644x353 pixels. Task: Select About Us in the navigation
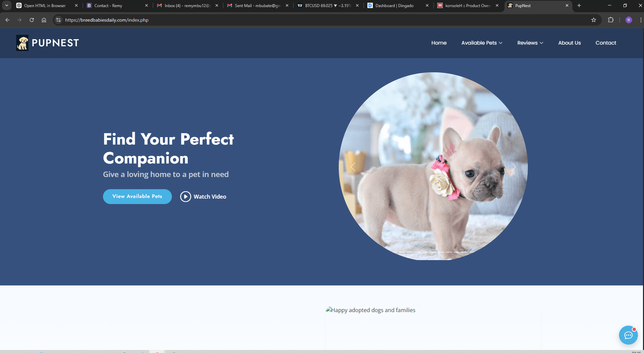(x=569, y=43)
